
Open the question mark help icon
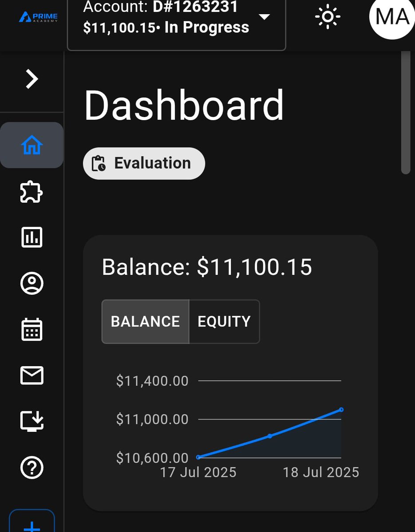(32, 467)
